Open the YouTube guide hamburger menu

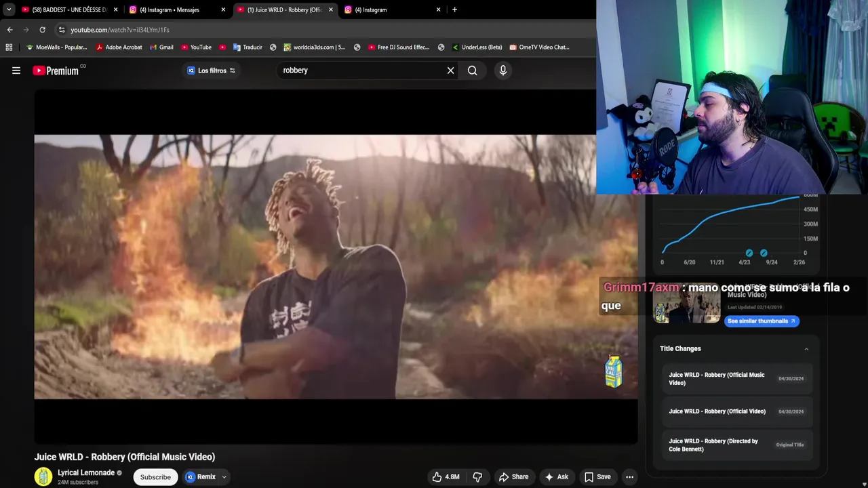click(x=16, y=70)
